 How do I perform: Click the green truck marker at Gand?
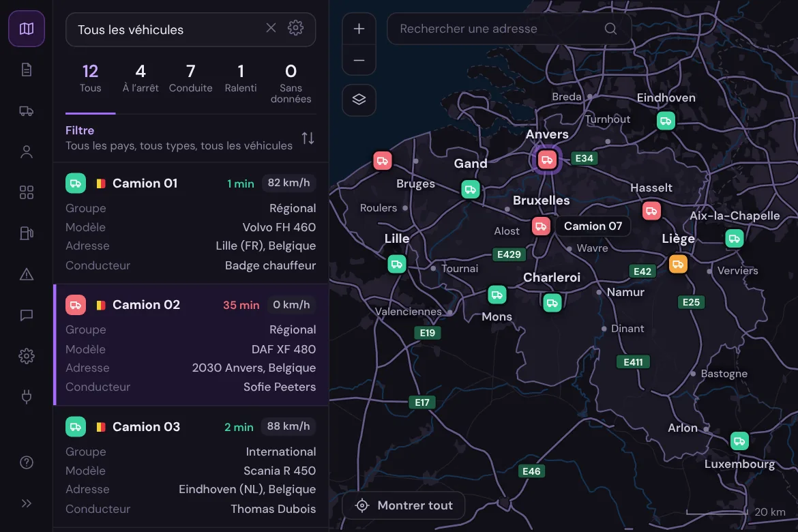click(471, 190)
